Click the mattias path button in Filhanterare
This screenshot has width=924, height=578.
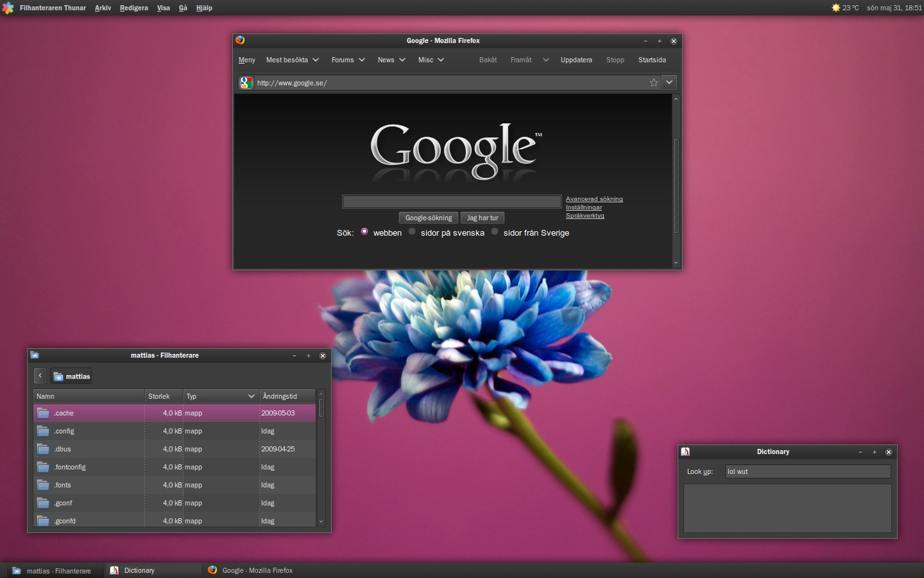click(x=71, y=376)
